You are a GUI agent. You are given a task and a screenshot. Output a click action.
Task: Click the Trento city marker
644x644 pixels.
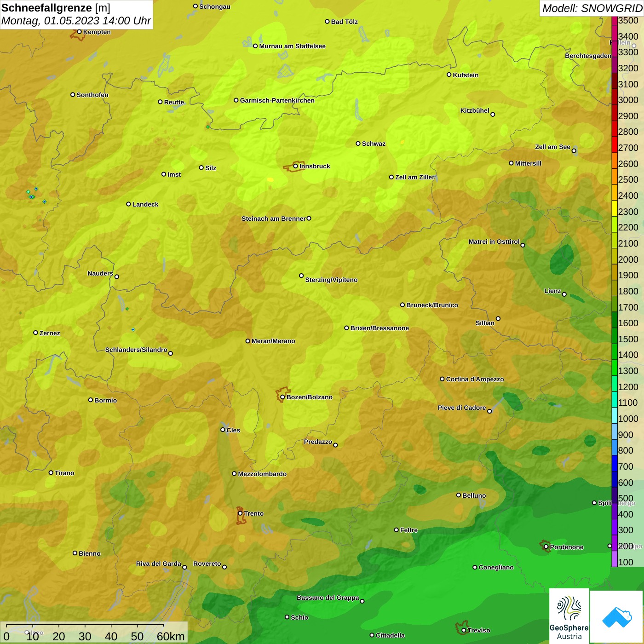pos(240,513)
